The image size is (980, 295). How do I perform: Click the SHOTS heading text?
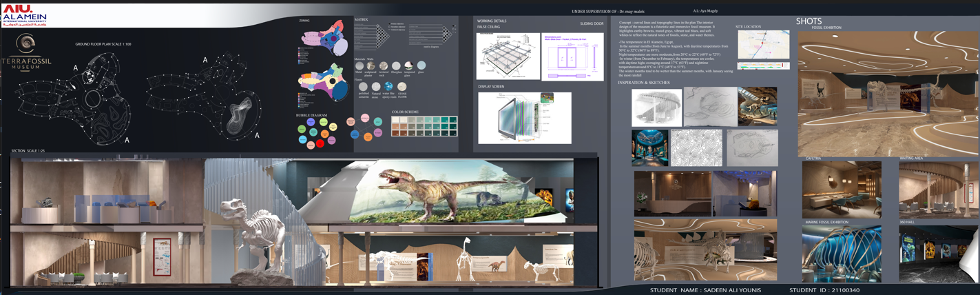809,21
